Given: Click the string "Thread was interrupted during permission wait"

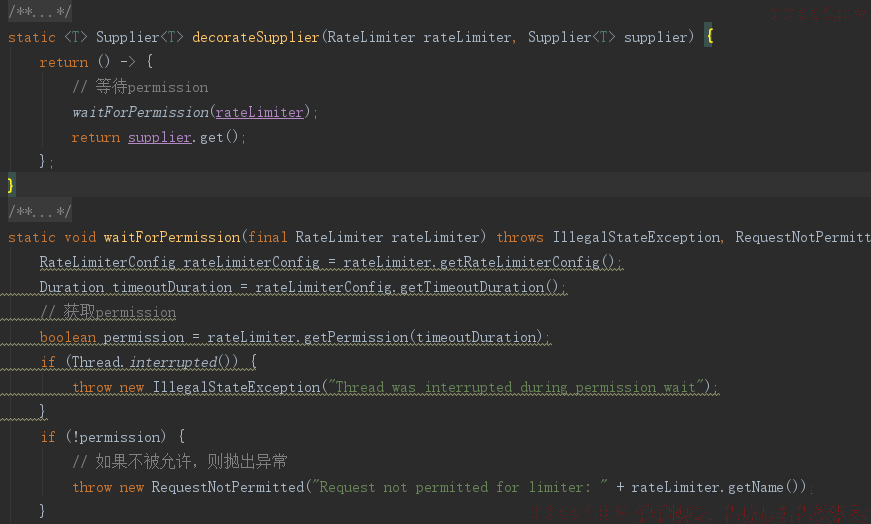Looking at the screenshot, I should 517,387.
